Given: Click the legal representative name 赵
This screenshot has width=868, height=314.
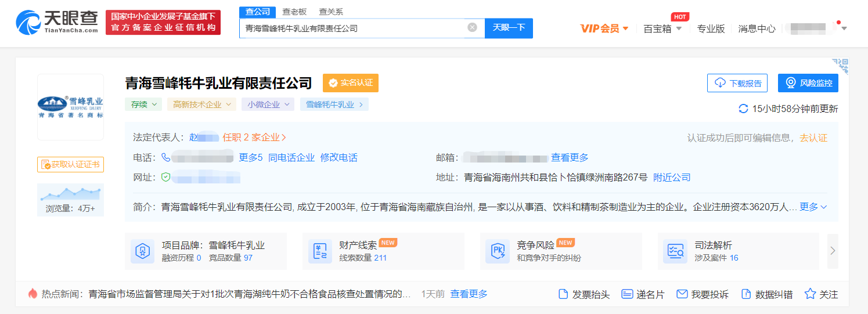Looking at the screenshot, I should [x=204, y=138].
